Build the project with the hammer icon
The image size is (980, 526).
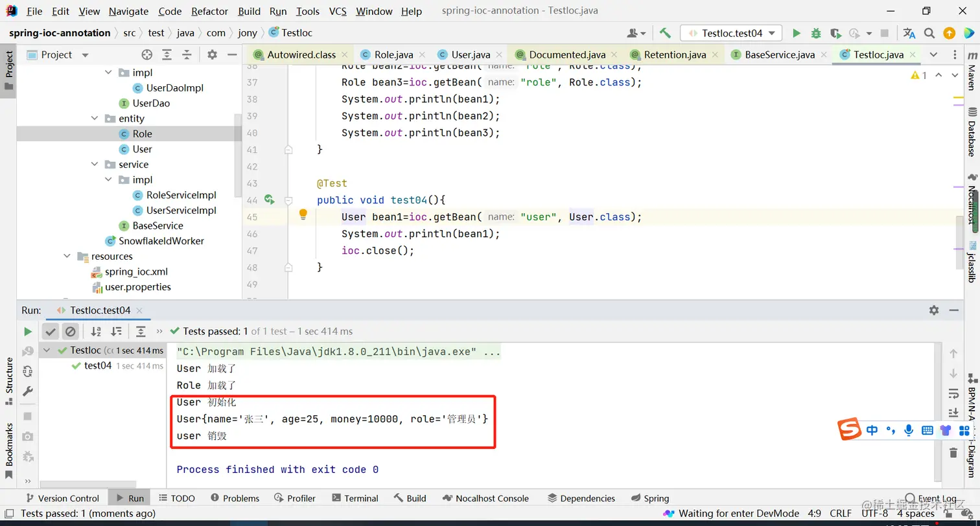pyautogui.click(x=665, y=33)
